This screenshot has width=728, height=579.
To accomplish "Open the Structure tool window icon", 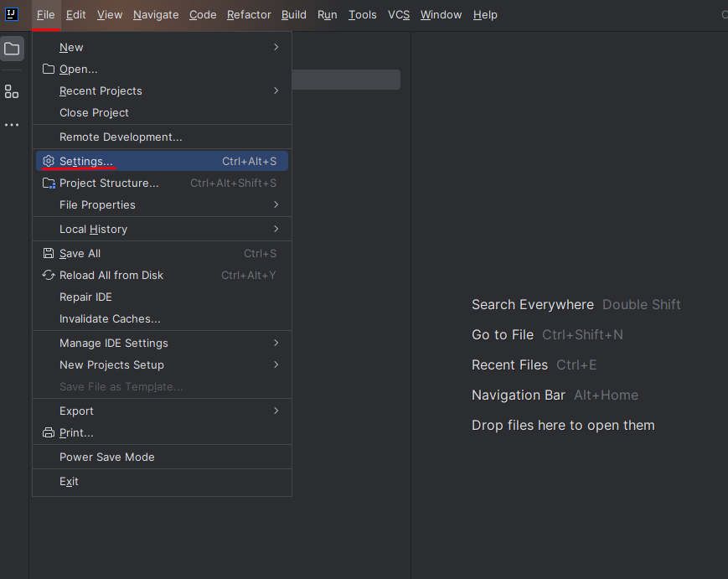I will point(12,91).
